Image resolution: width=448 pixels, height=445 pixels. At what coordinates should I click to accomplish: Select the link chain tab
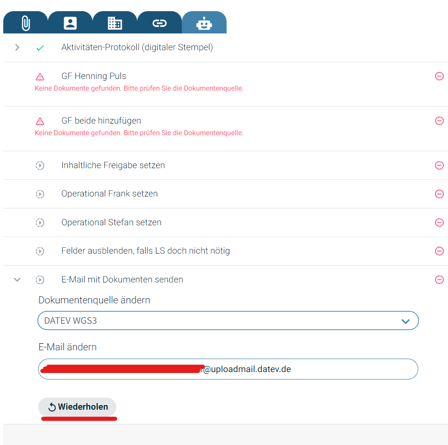159,23
